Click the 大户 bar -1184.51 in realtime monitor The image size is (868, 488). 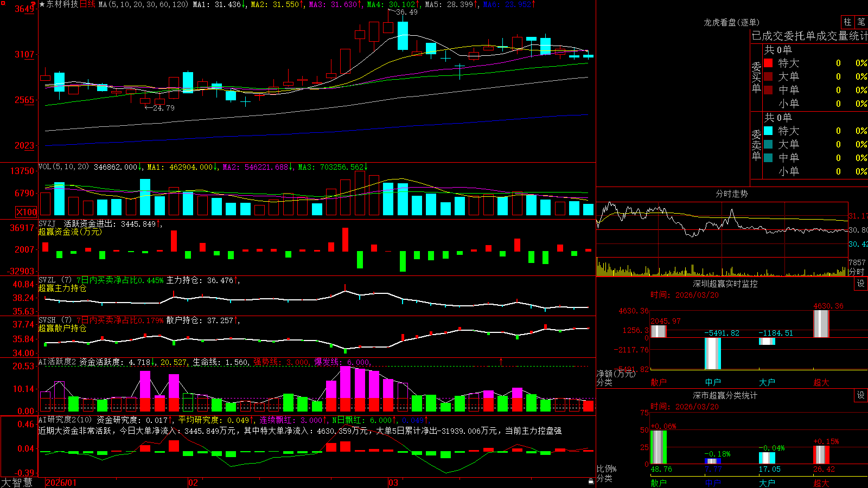coord(767,341)
